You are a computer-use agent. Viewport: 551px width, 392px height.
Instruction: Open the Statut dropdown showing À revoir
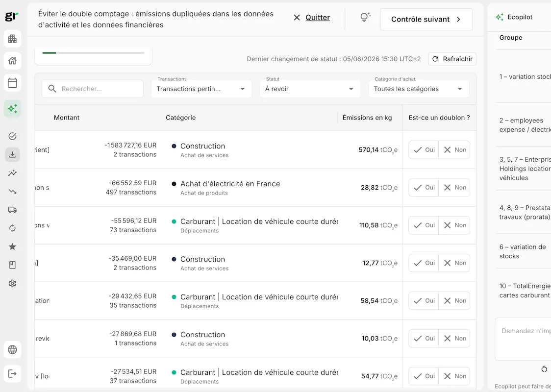tap(310, 89)
